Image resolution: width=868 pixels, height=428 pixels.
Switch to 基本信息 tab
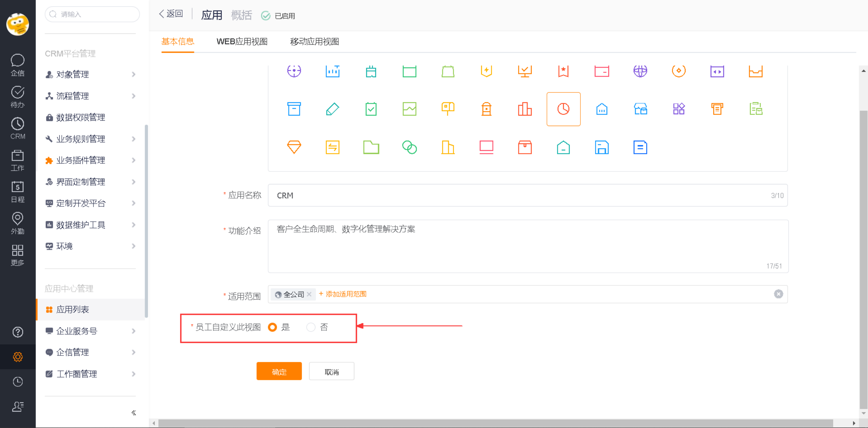(178, 42)
